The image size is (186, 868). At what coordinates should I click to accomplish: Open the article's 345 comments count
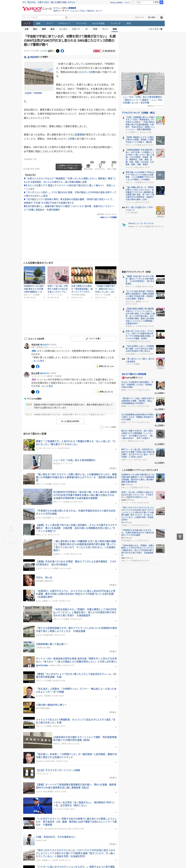coord(44,51)
